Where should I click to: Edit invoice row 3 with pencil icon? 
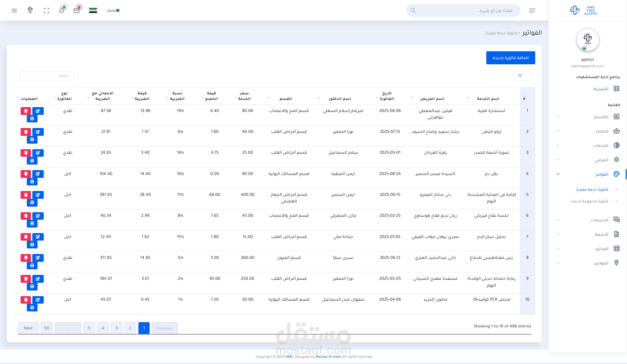pyautogui.click(x=38, y=153)
